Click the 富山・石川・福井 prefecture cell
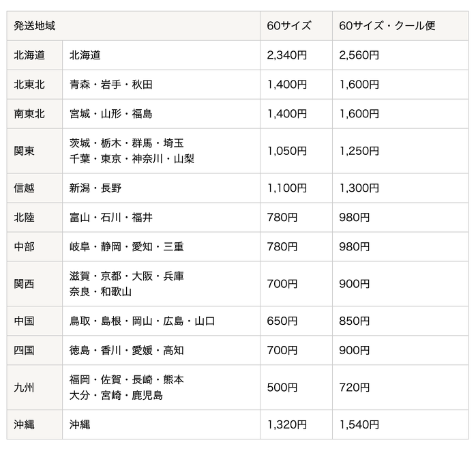Image resolution: width=476 pixels, height=449 pixels. pyautogui.click(x=161, y=218)
